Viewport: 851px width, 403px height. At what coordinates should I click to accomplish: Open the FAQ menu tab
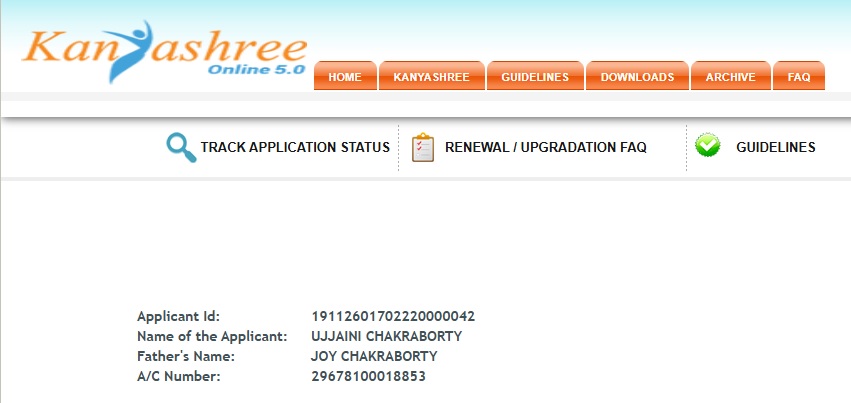click(799, 77)
